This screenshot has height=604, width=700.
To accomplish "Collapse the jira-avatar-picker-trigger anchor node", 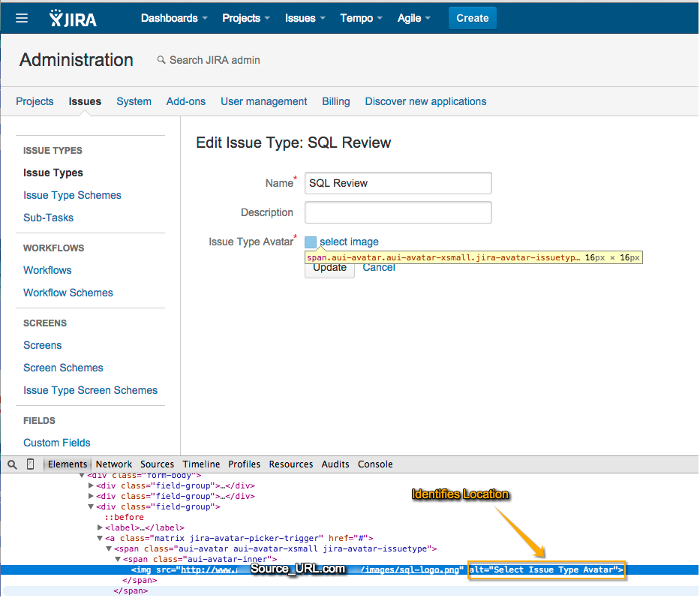I will pos(100,539).
